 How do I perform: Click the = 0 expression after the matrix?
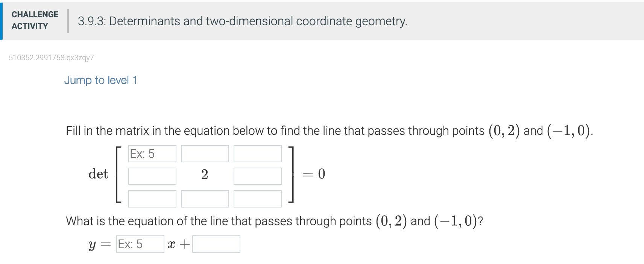coord(313,174)
